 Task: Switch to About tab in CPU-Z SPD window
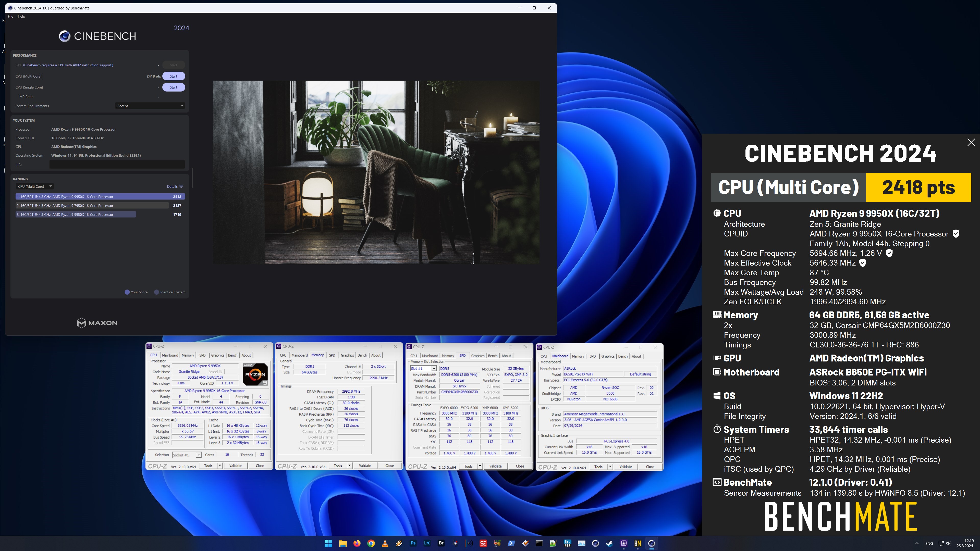tap(506, 356)
